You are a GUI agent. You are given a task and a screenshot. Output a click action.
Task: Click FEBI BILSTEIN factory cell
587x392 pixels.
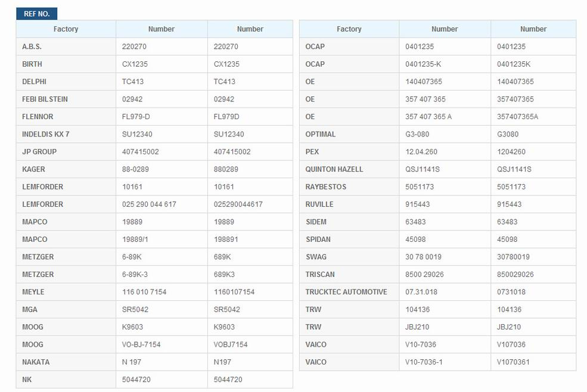(x=66, y=99)
